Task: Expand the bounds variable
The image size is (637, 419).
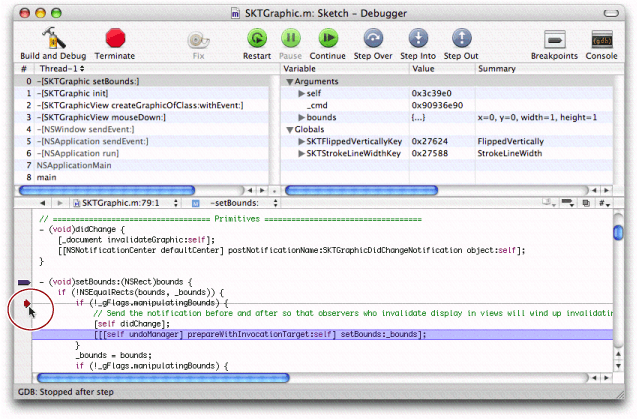Action: click(x=301, y=118)
